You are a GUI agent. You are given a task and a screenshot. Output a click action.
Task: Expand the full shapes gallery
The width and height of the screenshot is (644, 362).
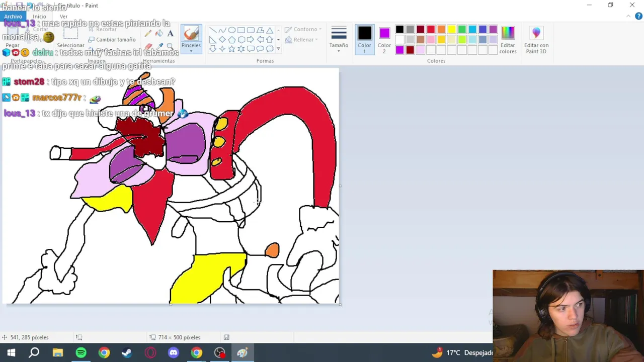click(278, 49)
